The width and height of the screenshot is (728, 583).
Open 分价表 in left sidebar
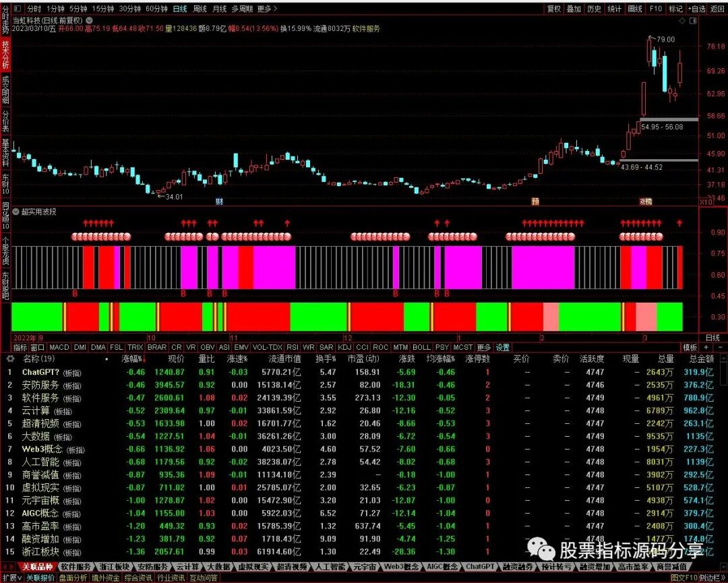5,121
